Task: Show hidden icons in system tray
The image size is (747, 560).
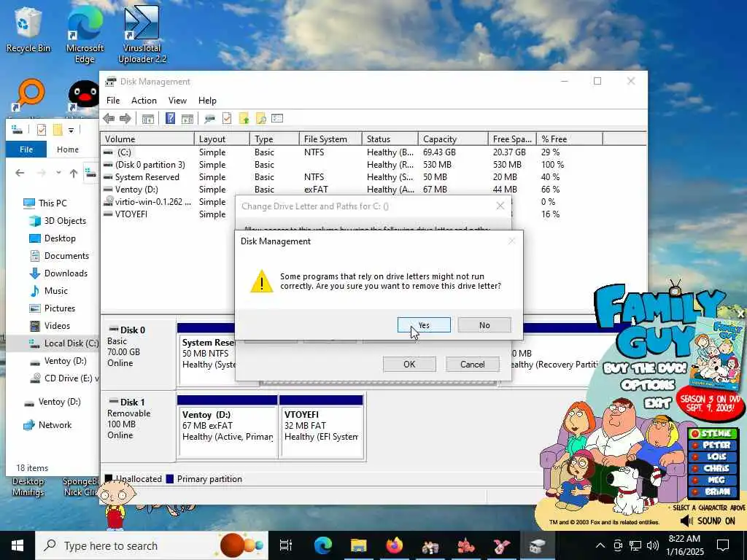Action: (600, 545)
